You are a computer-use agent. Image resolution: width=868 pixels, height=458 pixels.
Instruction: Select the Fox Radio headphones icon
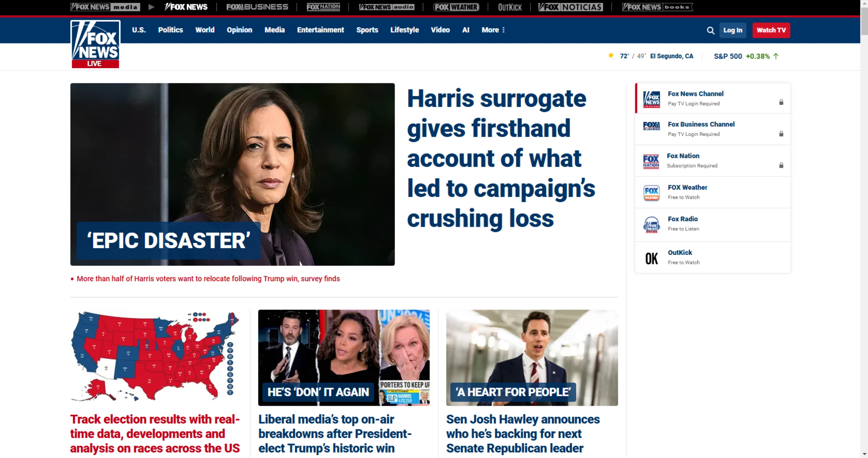651,225
